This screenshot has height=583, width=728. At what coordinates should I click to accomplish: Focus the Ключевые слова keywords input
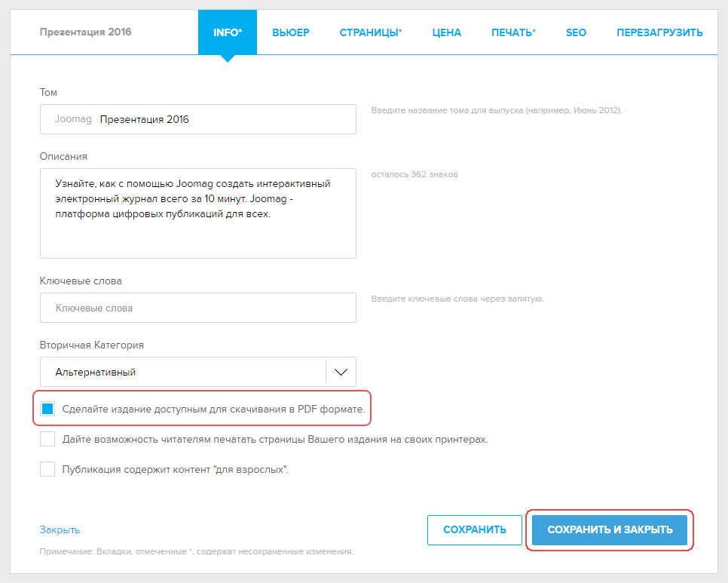click(x=198, y=308)
